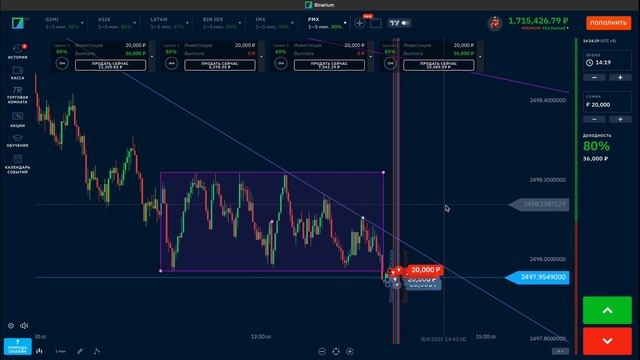
Task: Expand fourth deal card details arrow
Action: (x=480, y=57)
